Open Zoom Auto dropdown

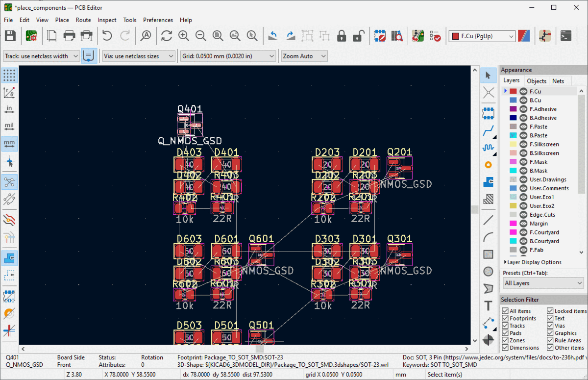click(x=304, y=56)
